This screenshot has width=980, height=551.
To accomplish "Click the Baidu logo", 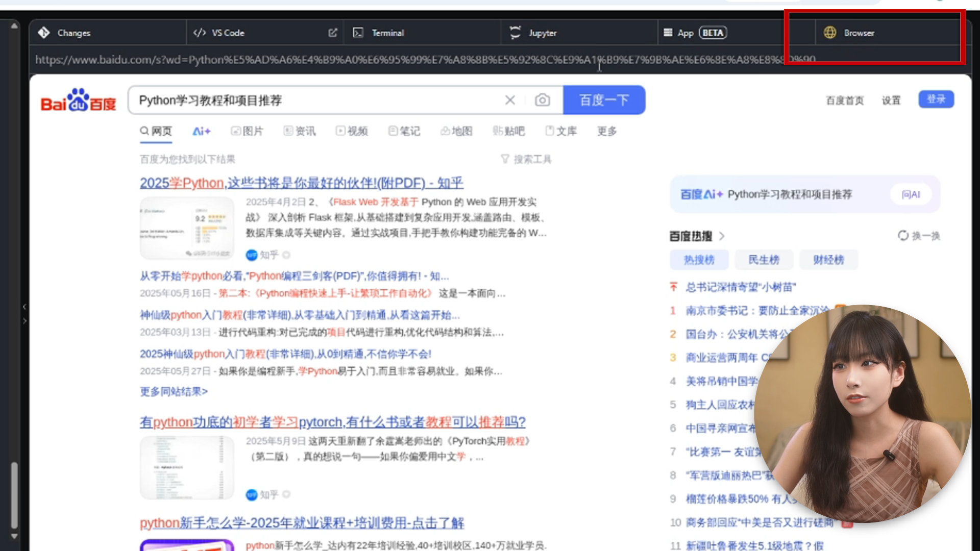I will tap(79, 100).
